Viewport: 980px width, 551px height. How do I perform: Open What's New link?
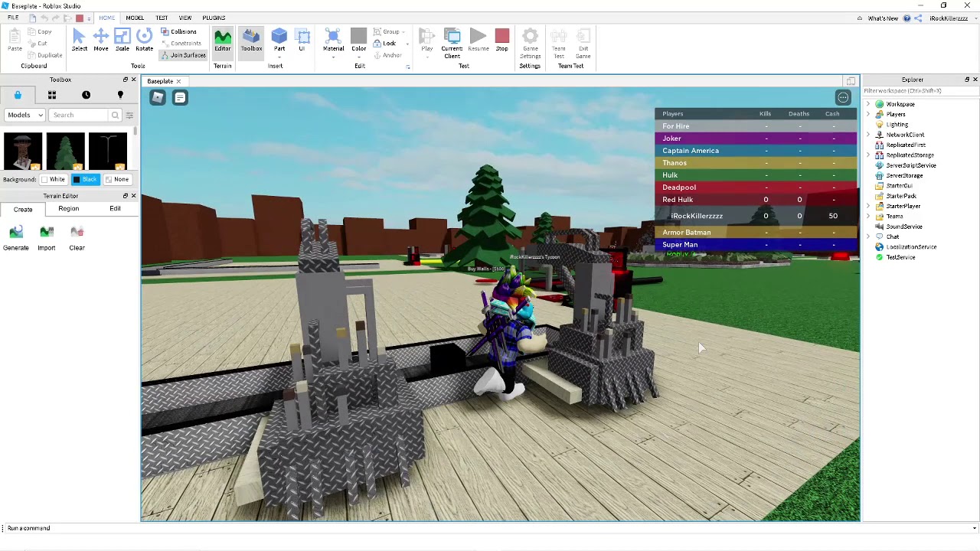(883, 18)
